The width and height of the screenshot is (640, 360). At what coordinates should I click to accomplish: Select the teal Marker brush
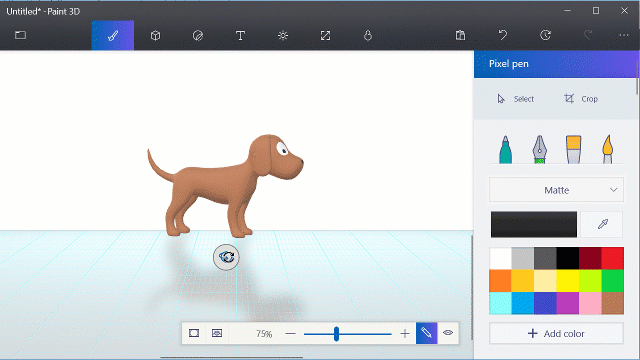505,149
